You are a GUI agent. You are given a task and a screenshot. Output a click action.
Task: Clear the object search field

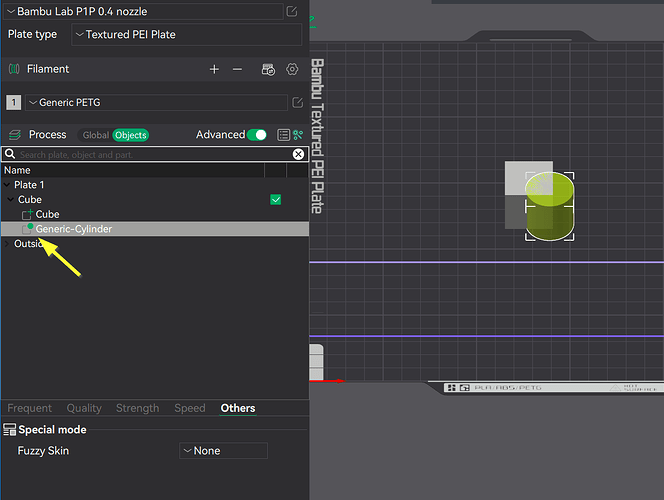pos(298,155)
